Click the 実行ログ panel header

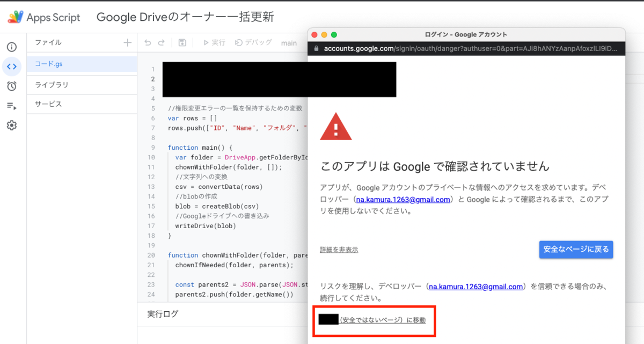(163, 314)
